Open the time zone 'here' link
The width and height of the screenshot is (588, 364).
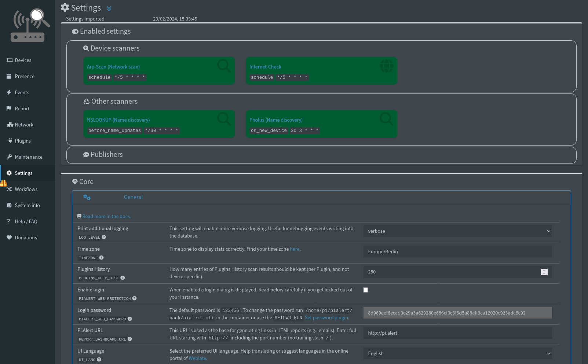295,249
